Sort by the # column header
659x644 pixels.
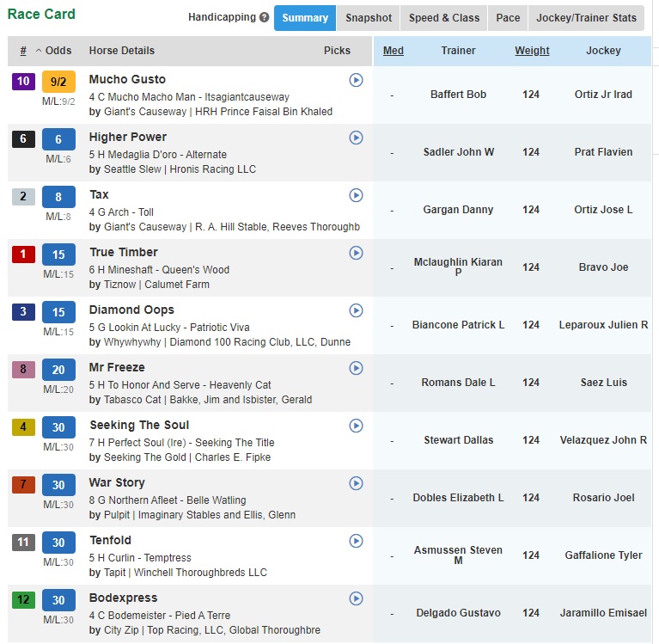pos(23,51)
